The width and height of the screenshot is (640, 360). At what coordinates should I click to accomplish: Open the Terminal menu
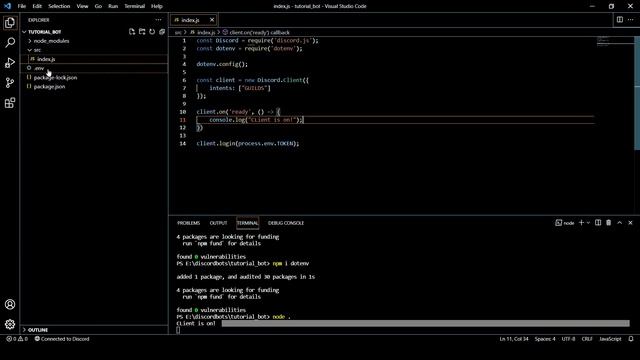[135, 6]
